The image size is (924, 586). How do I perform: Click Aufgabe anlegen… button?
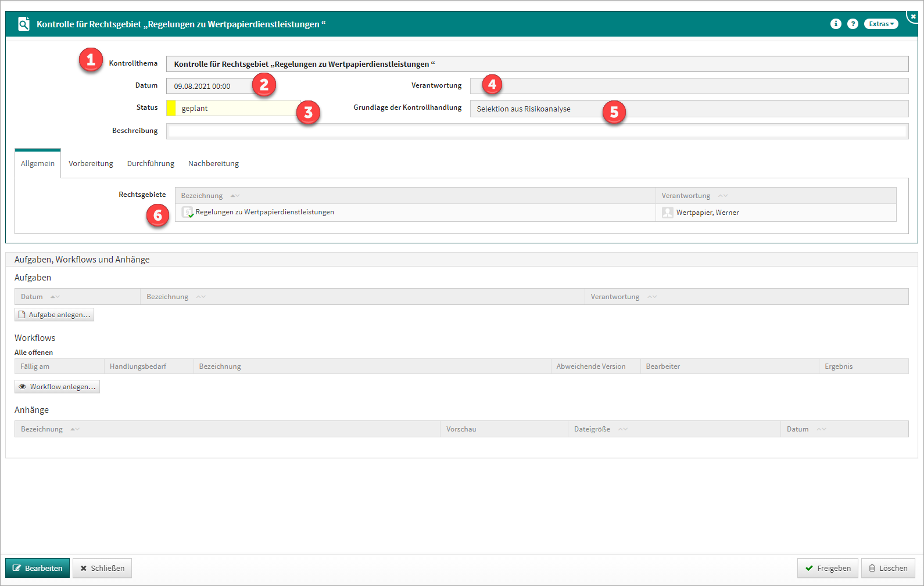pyautogui.click(x=54, y=315)
